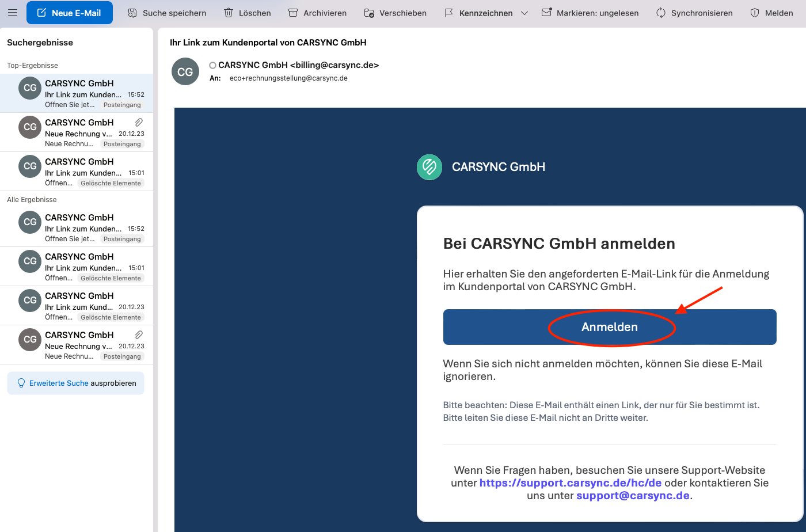
Task: Click the lightbulb icon beside Erweiterte Suche
Action: click(21, 383)
